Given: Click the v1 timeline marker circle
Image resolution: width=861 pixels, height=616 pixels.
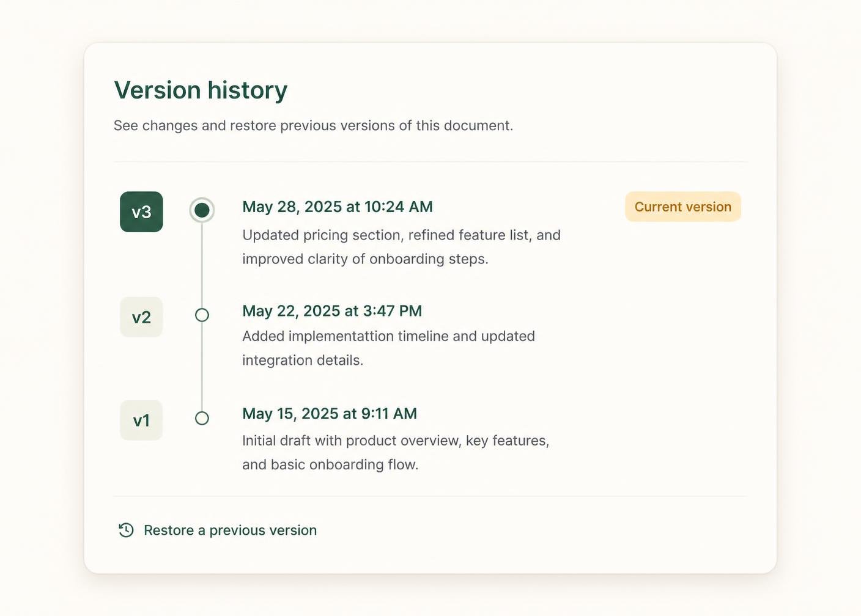Looking at the screenshot, I should point(202,418).
